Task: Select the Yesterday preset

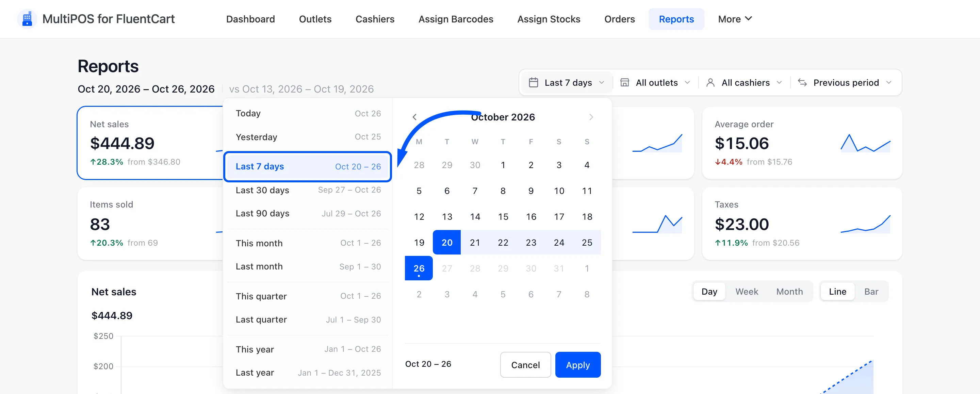Action: pyautogui.click(x=308, y=137)
